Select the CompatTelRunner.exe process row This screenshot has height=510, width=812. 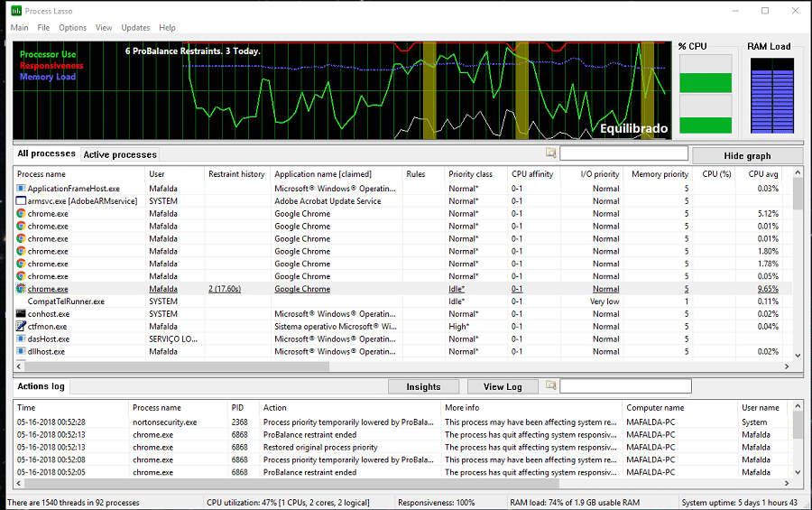pyautogui.click(x=403, y=301)
